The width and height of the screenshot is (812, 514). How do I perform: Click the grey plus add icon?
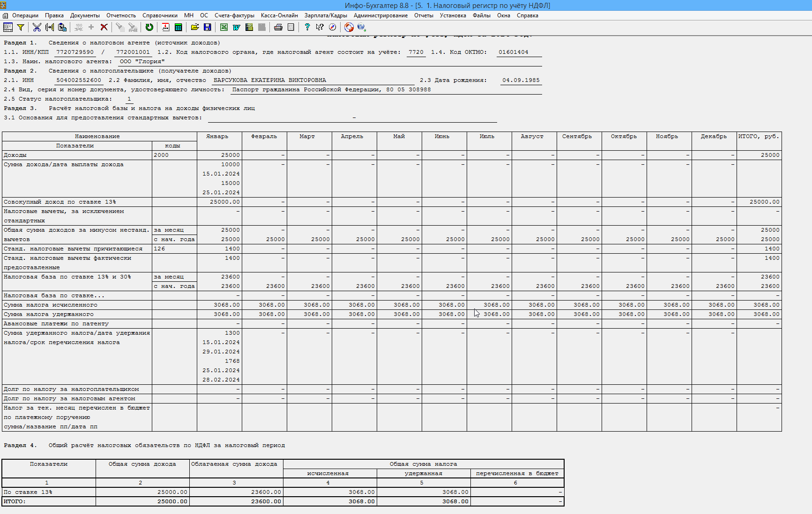[x=91, y=27]
